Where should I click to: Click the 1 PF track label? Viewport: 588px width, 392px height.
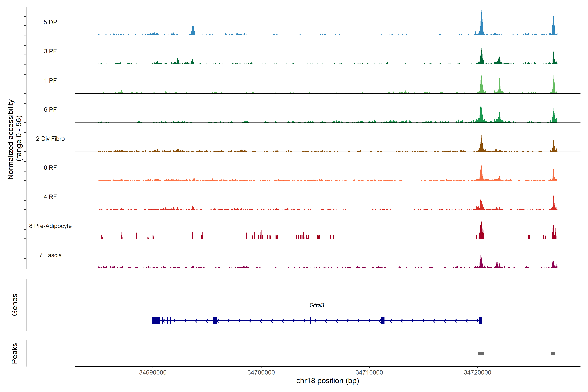[50, 81]
